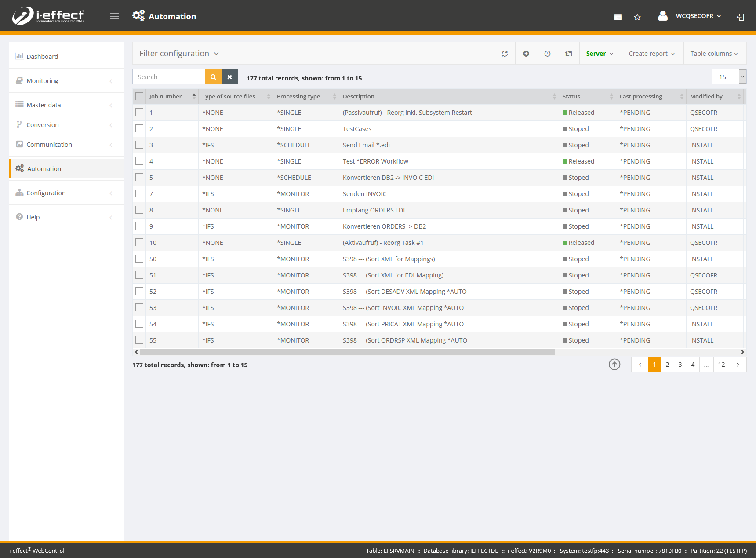Click the favorites star icon
The image size is (756, 558).
637,17
